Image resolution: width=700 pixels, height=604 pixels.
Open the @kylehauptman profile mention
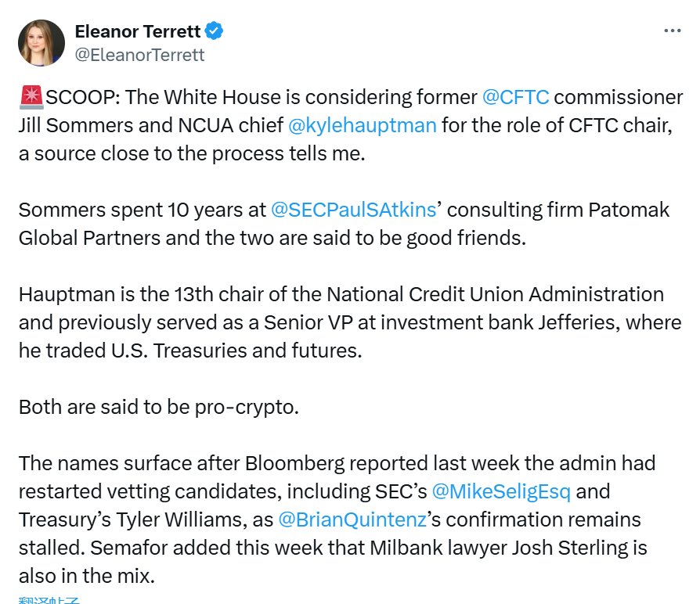tap(362, 125)
